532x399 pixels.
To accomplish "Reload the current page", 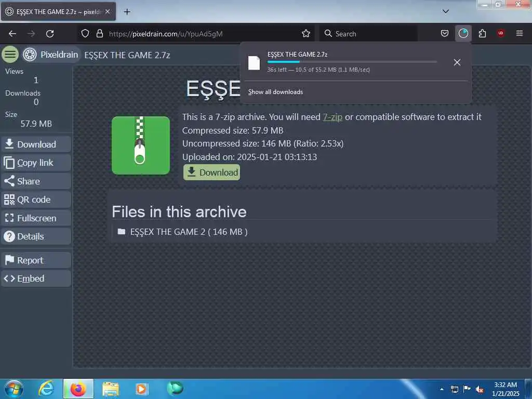I will click(x=50, y=34).
